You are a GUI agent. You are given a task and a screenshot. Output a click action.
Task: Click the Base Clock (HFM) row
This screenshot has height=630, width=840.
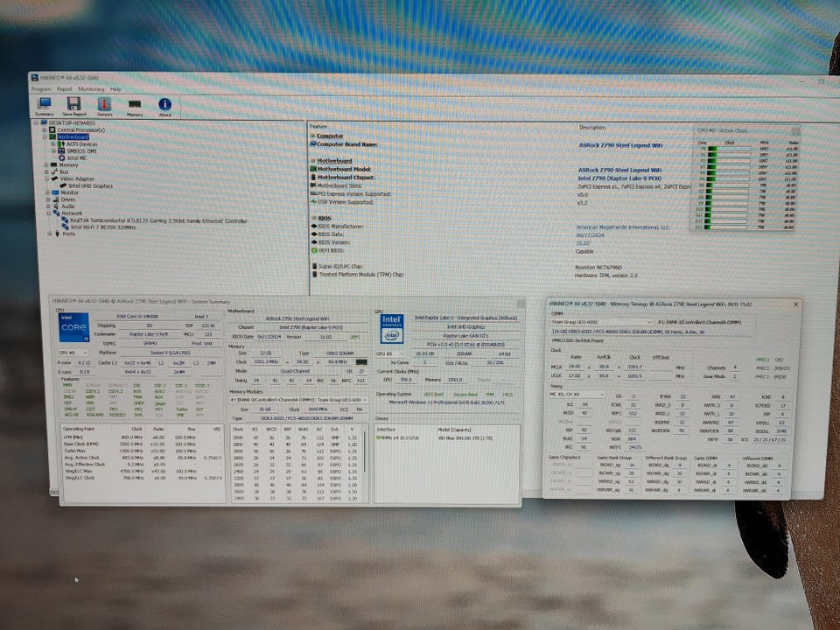(142, 444)
